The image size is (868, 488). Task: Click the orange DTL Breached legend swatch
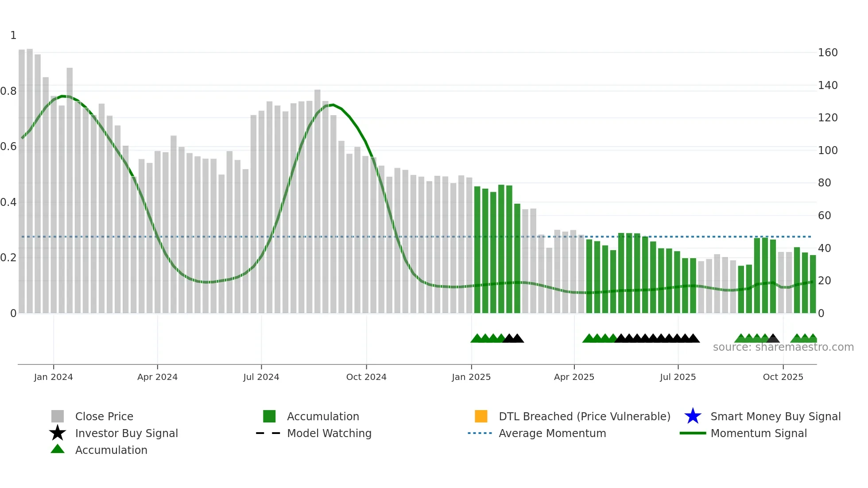[481, 416]
